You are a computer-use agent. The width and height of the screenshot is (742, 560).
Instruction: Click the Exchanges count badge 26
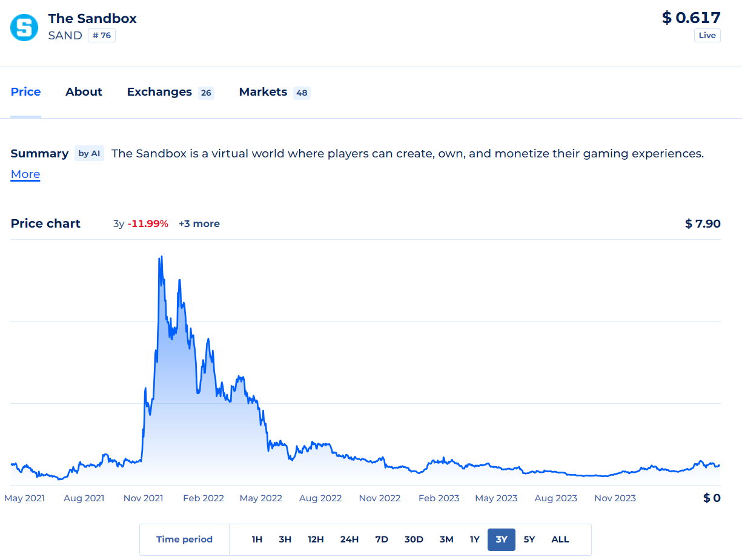pyautogui.click(x=206, y=93)
